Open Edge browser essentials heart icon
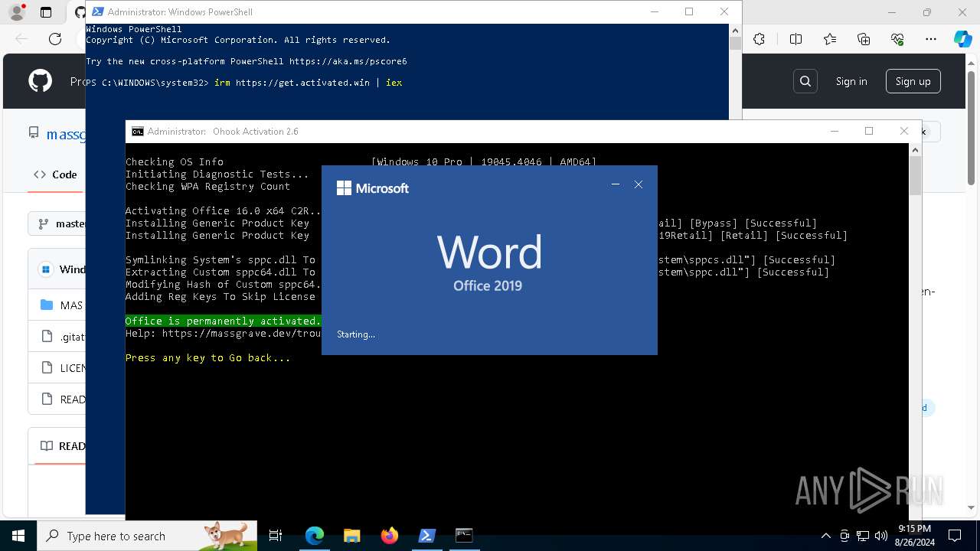This screenshot has height=551, width=980. point(897,39)
